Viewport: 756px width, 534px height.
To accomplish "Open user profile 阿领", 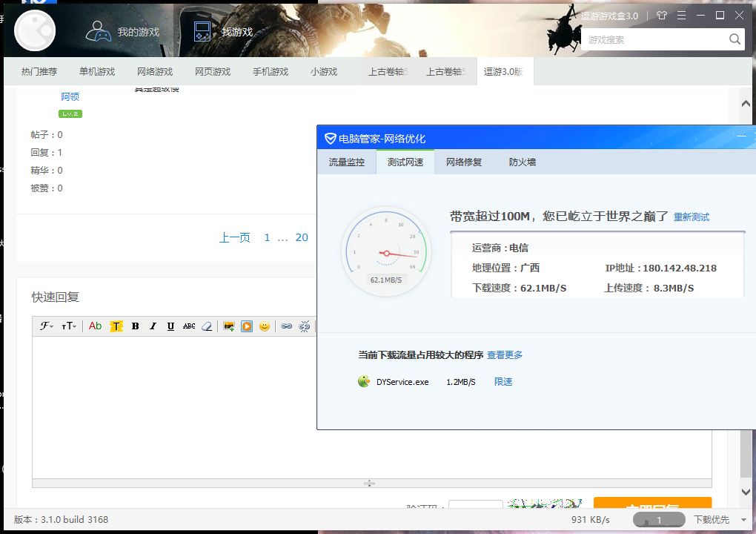I will [70, 96].
